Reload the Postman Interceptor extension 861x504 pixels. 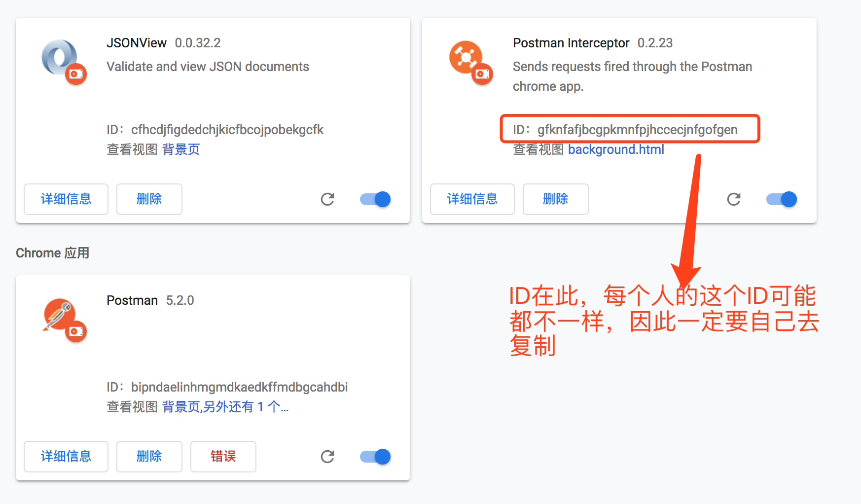coord(734,199)
